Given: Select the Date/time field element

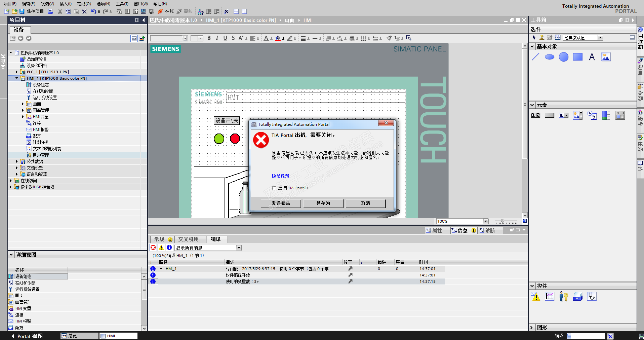Looking at the screenshot, I should [x=592, y=116].
